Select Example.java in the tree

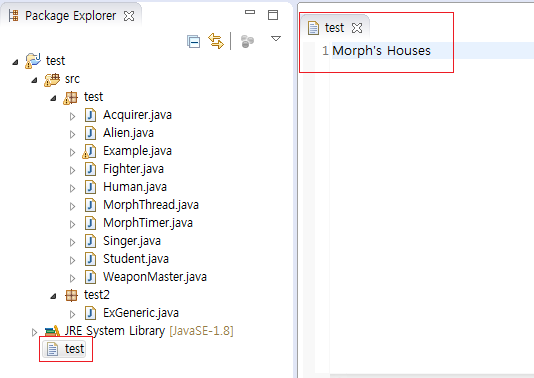[x=137, y=151]
